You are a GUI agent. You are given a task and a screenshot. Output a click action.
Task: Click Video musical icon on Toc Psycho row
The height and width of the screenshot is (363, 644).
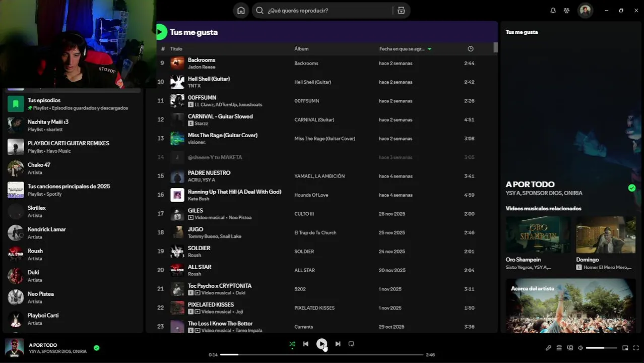197,293
